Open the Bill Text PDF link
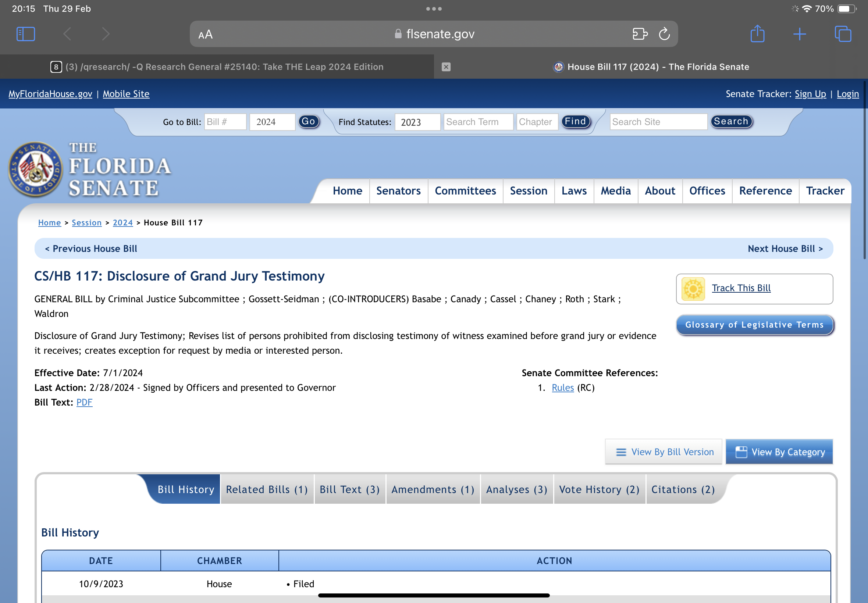Screen dimensions: 868x603 [x=84, y=402]
